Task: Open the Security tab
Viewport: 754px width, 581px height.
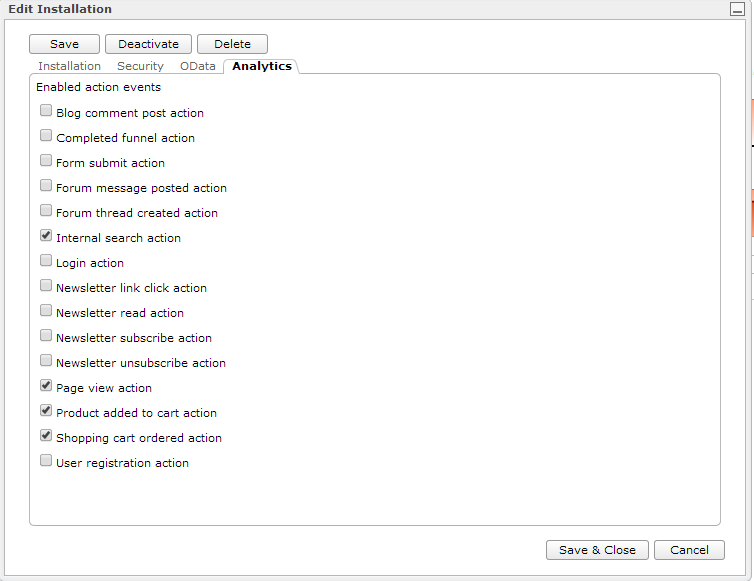Action: tap(140, 66)
